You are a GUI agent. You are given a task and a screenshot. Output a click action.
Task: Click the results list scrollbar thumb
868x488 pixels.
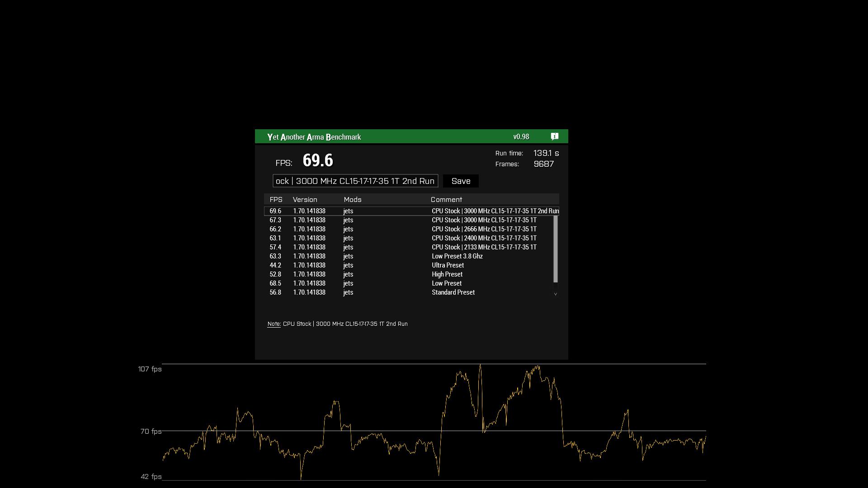[x=556, y=249]
